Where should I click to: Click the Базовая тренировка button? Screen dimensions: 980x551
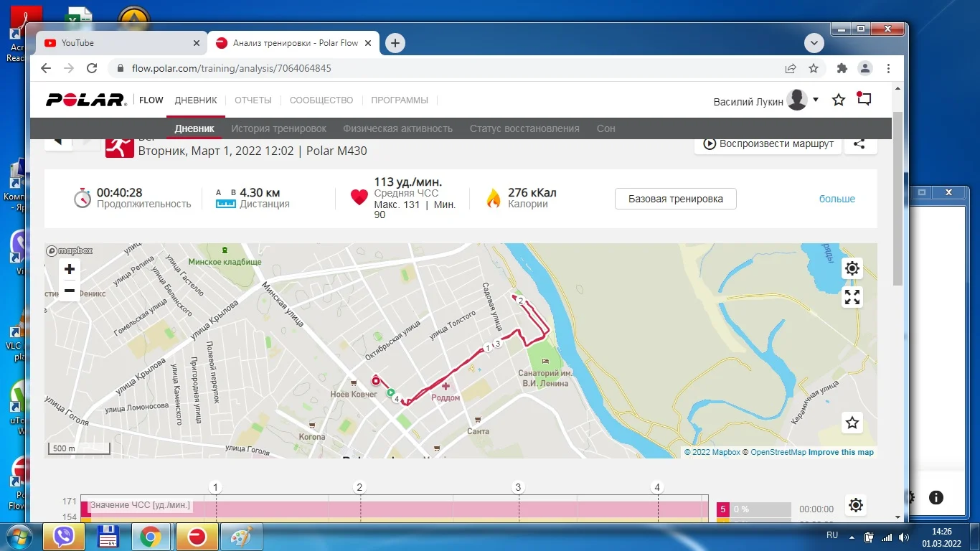(x=676, y=199)
